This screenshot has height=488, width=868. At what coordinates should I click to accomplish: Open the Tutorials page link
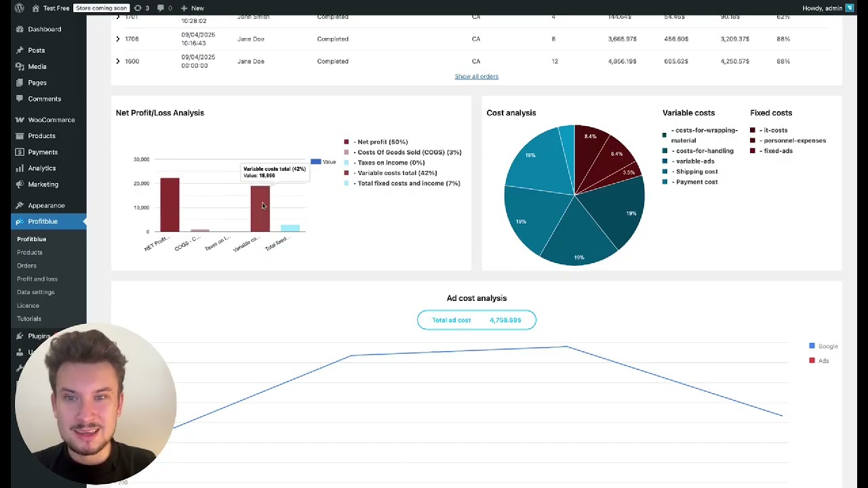pos(28,319)
